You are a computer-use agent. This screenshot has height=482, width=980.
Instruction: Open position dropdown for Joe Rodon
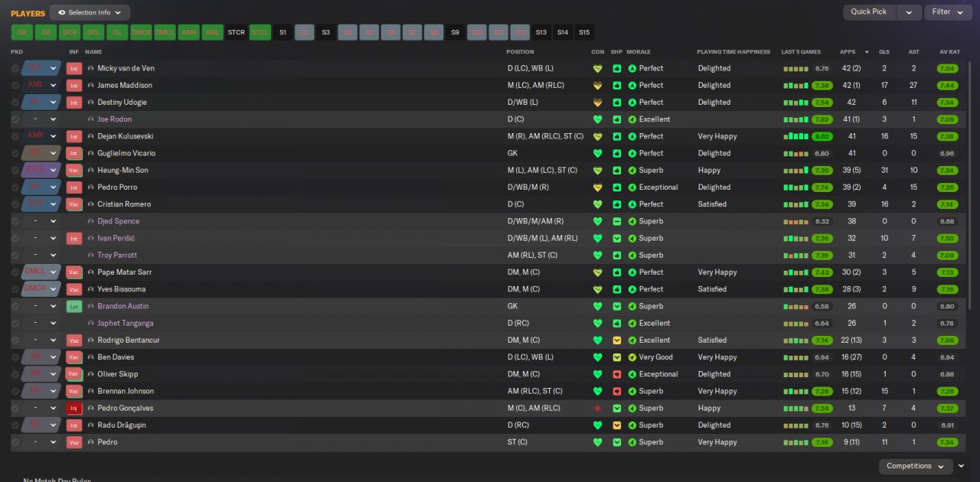pyautogui.click(x=54, y=119)
